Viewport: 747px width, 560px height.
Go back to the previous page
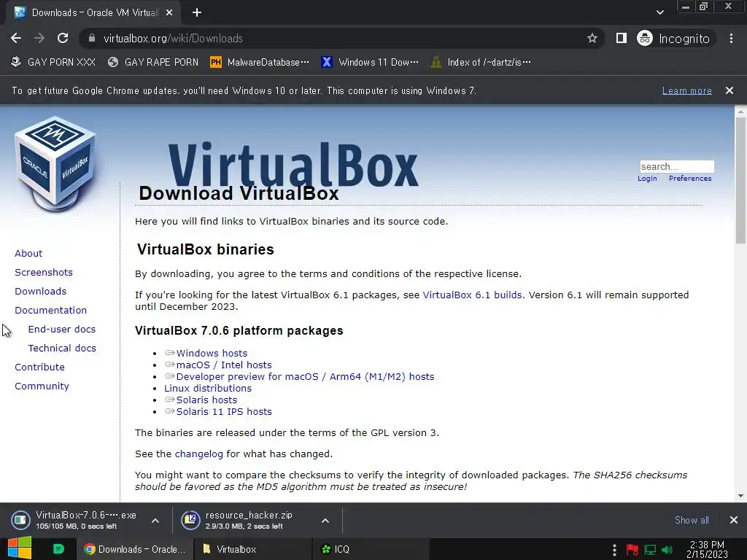16,38
